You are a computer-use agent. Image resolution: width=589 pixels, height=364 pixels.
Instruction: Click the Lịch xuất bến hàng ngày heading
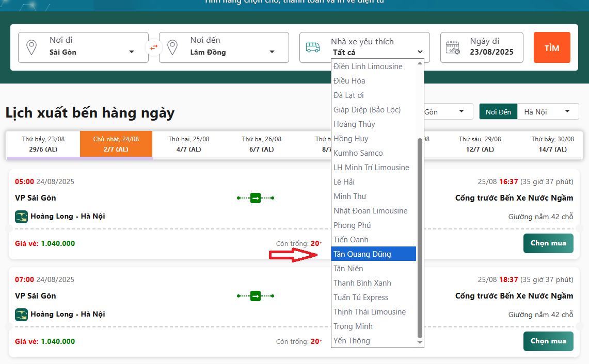[90, 112]
